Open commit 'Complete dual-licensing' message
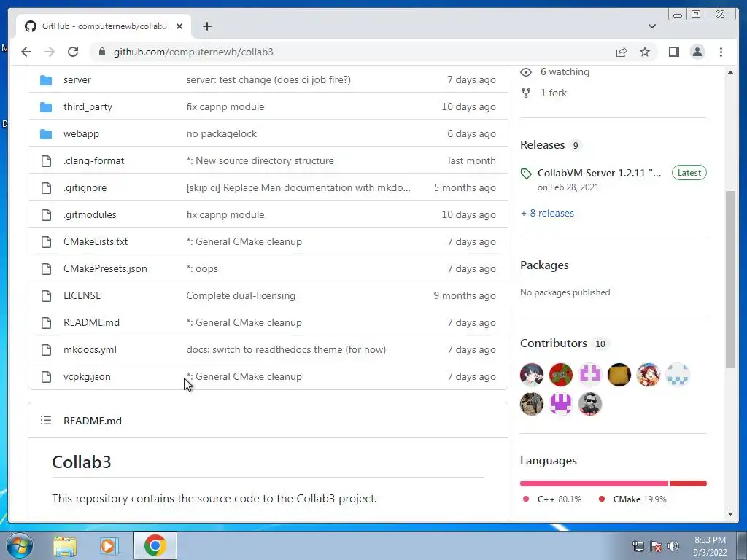The image size is (747, 560). point(241,295)
